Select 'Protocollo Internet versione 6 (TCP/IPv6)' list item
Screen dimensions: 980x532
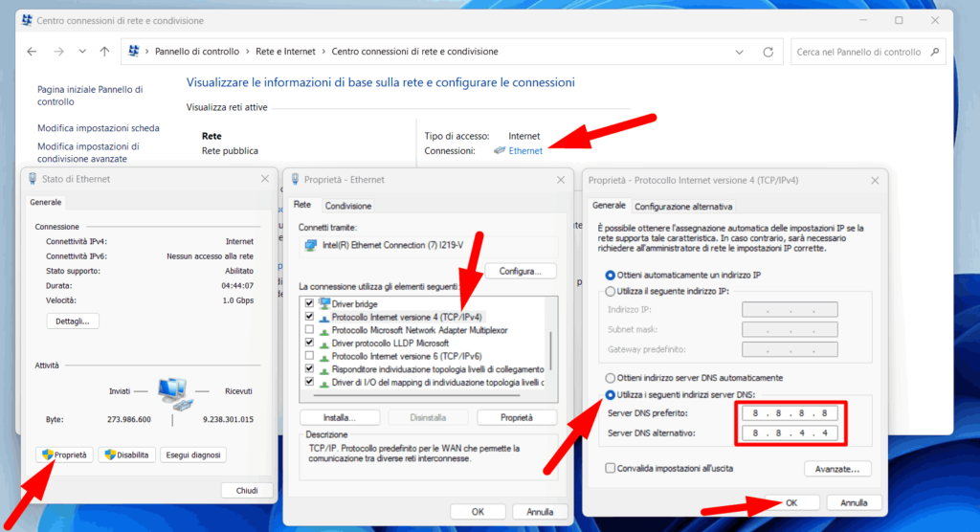click(x=407, y=356)
